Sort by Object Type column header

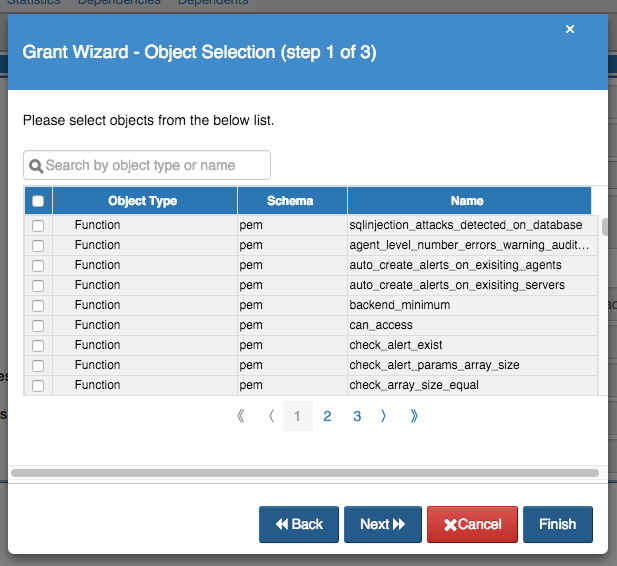click(143, 201)
